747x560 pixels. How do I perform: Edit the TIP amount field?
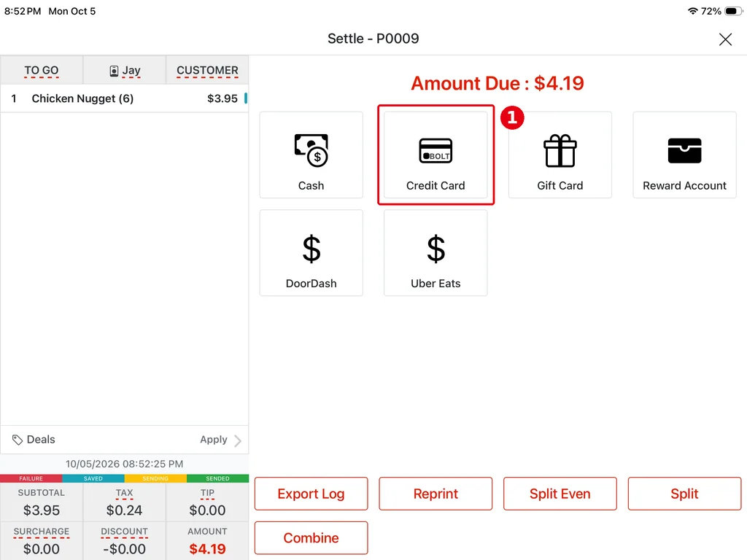click(x=207, y=502)
